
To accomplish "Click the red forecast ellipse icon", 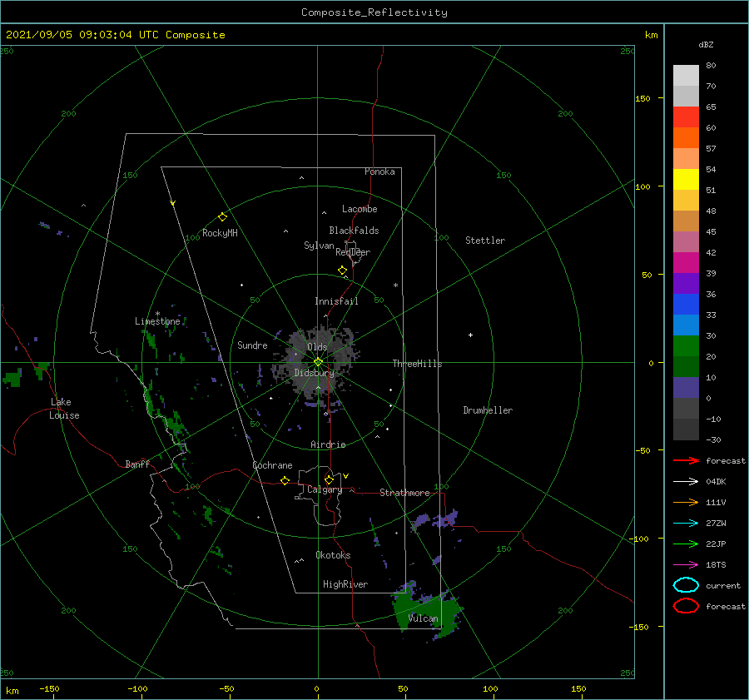I will click(x=686, y=606).
